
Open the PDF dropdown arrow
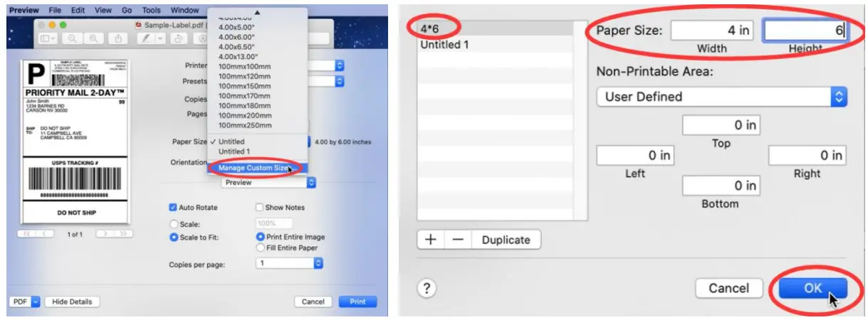[x=36, y=302]
